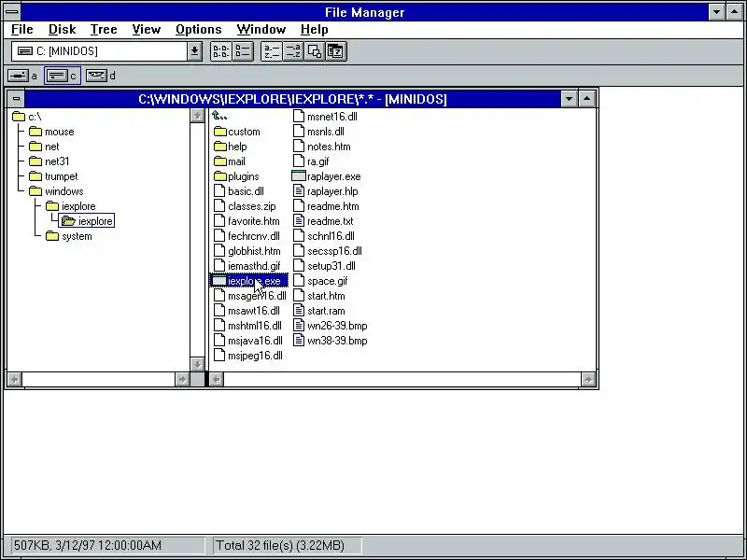Sort files by type toolbar button
The width and height of the screenshot is (747, 560).
pyautogui.click(x=293, y=51)
